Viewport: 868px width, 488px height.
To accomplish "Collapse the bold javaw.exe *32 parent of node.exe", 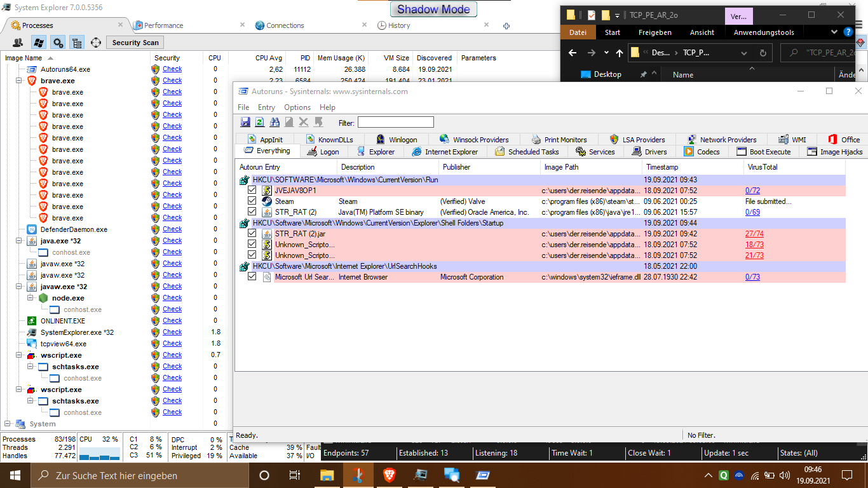I will (18, 287).
